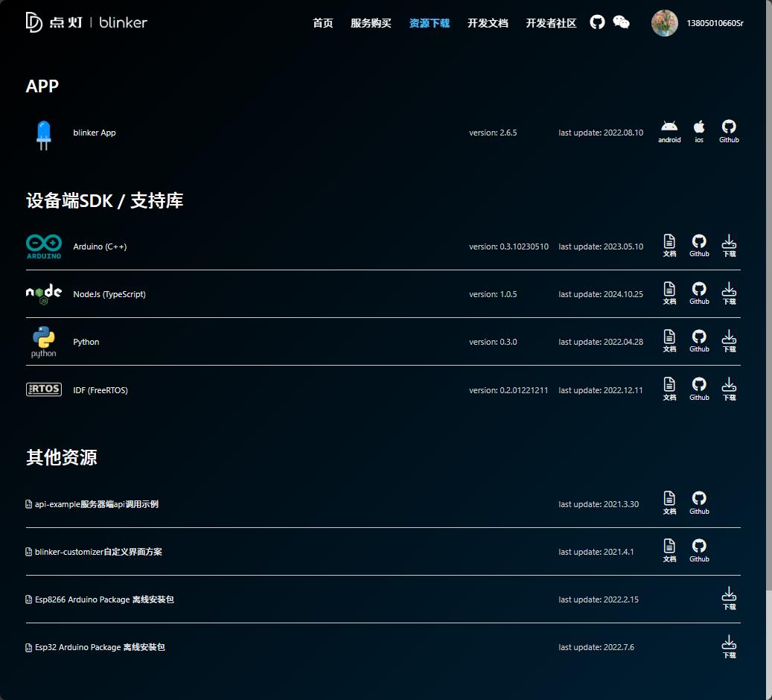
Task: Go to the 首页 menu item
Action: pyautogui.click(x=323, y=23)
